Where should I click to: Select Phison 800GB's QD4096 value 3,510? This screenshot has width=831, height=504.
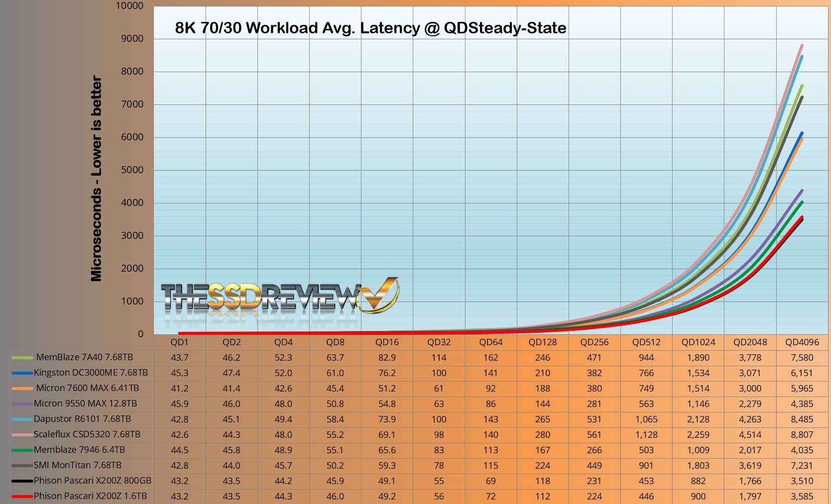802,481
